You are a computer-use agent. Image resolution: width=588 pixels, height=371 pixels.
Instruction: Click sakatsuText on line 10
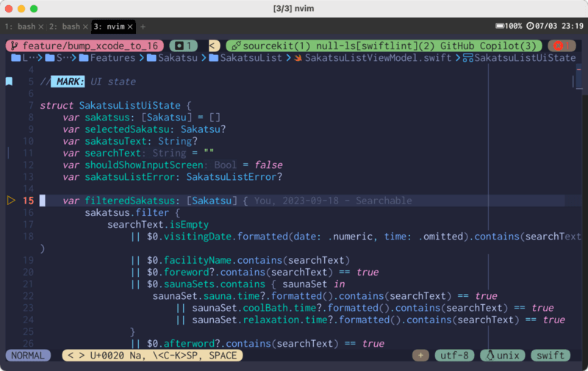pos(115,141)
